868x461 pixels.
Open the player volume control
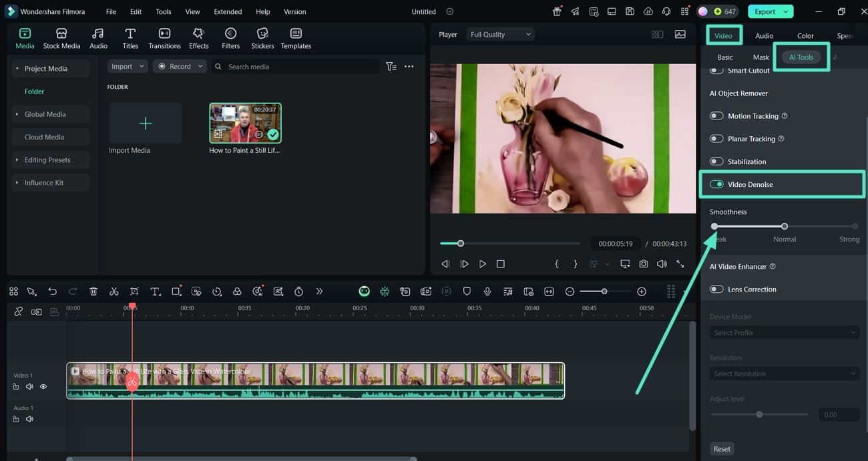click(x=662, y=264)
